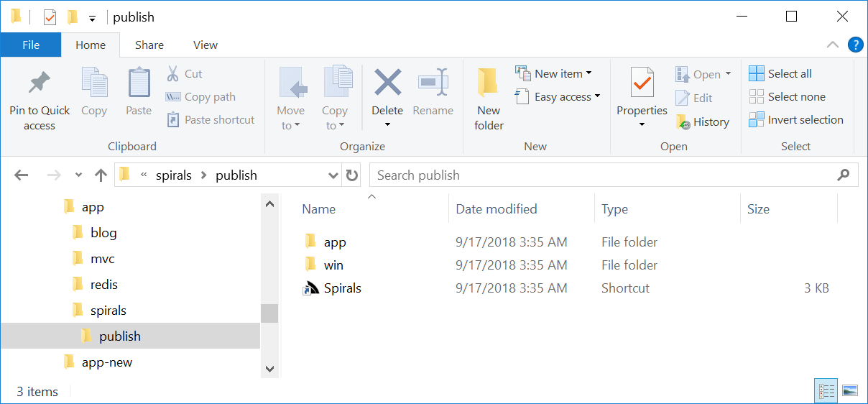
Task: Click the Help question mark icon
Action: [x=855, y=45]
